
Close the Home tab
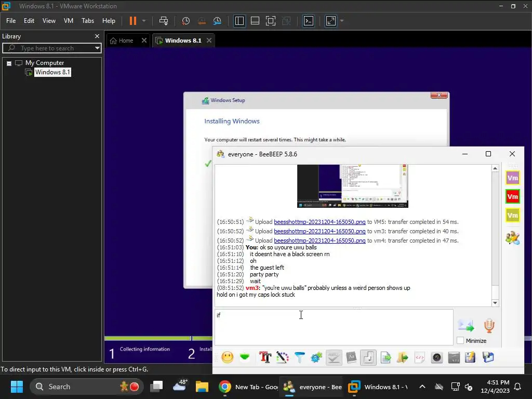144,41
